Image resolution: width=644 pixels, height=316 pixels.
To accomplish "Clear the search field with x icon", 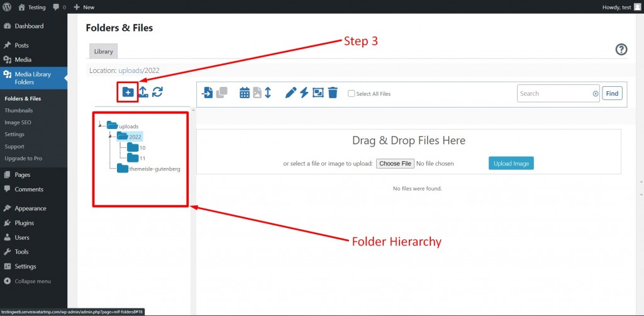I will (x=596, y=94).
